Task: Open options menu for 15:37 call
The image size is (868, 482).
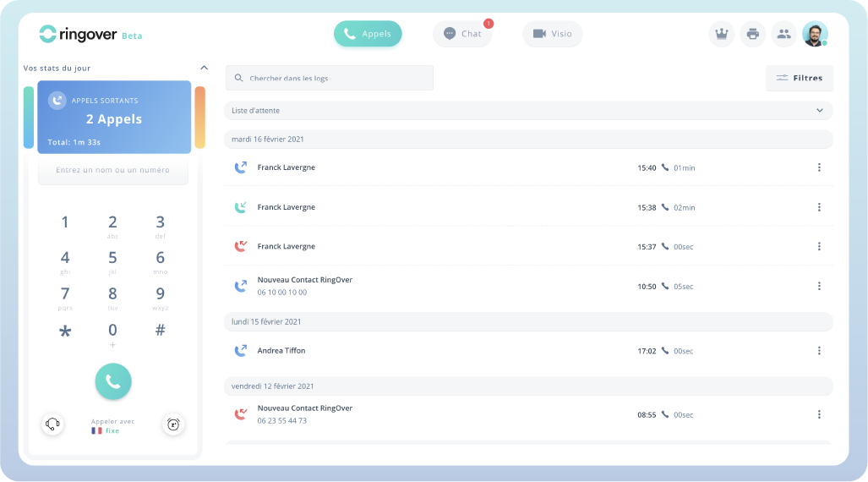Action: tap(819, 247)
